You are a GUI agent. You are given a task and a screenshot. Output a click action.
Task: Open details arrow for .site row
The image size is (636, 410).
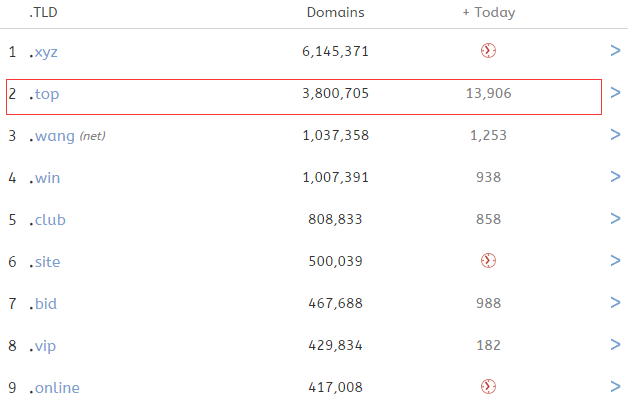point(615,260)
